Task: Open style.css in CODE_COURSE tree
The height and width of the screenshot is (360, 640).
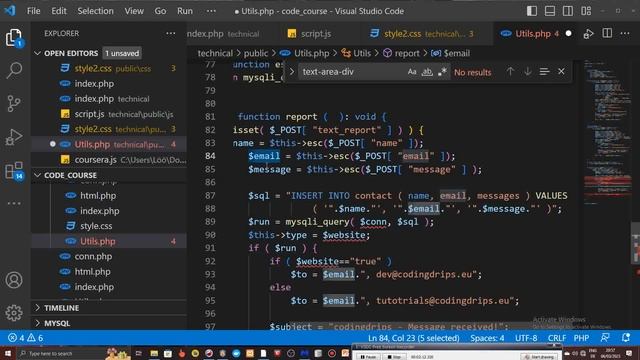Action: point(109,226)
